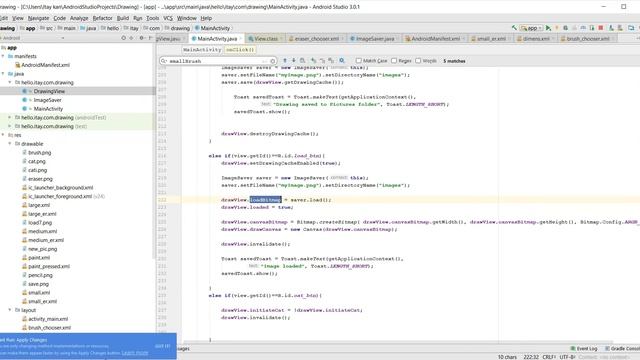Collapse the manifests folder
640x360 pixels.
(x=3, y=56)
